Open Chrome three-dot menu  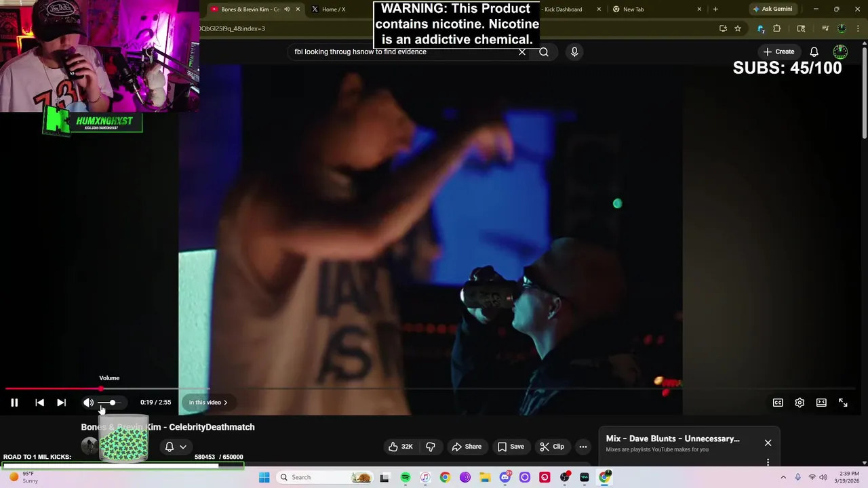[x=858, y=28]
